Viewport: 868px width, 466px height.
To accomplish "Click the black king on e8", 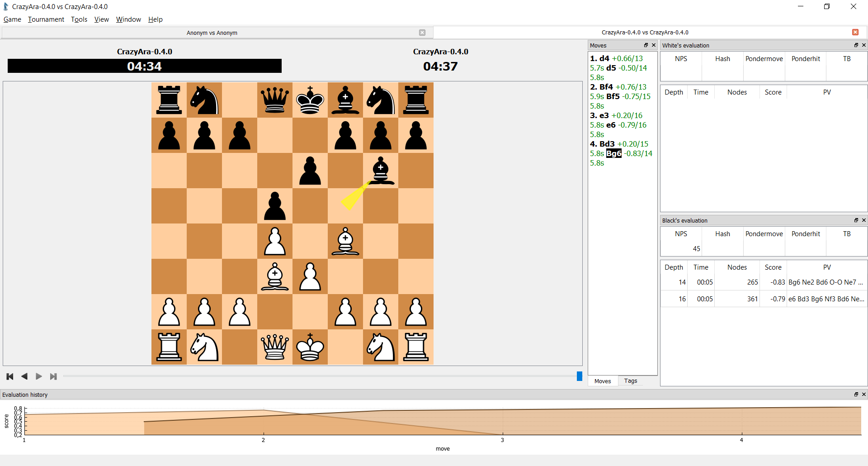I will pos(310,100).
